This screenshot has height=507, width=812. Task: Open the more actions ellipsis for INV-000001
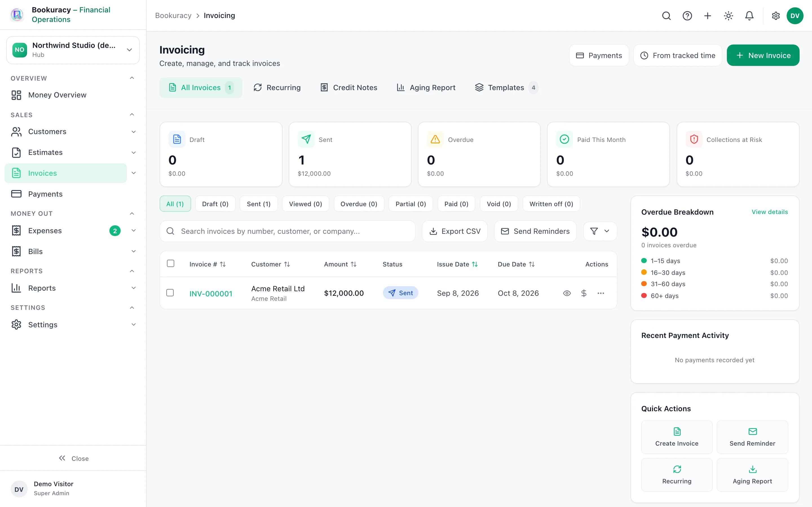[x=601, y=293]
